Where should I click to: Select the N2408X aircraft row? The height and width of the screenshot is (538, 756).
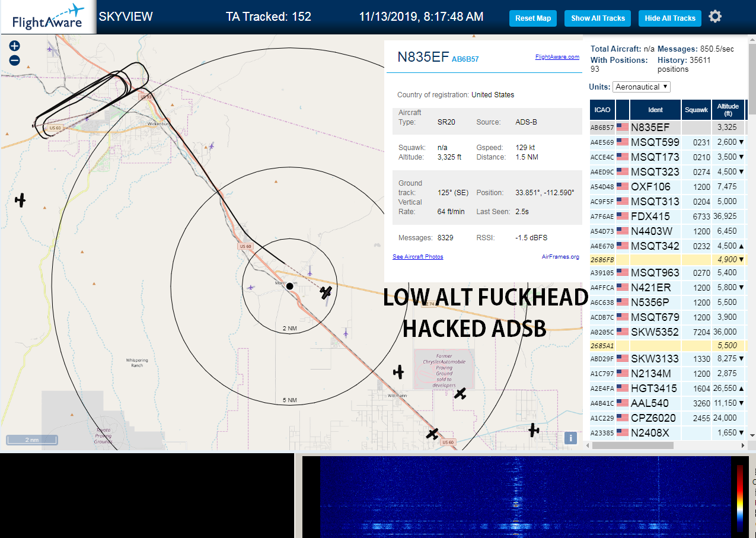(668, 433)
